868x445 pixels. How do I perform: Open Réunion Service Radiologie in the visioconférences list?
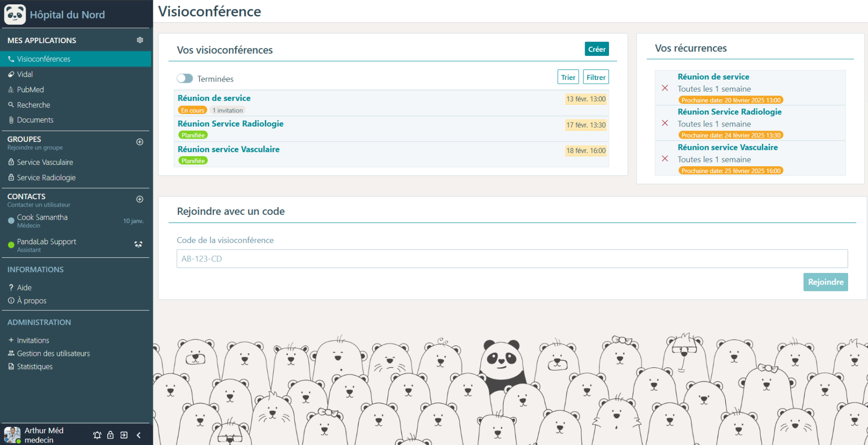point(230,124)
